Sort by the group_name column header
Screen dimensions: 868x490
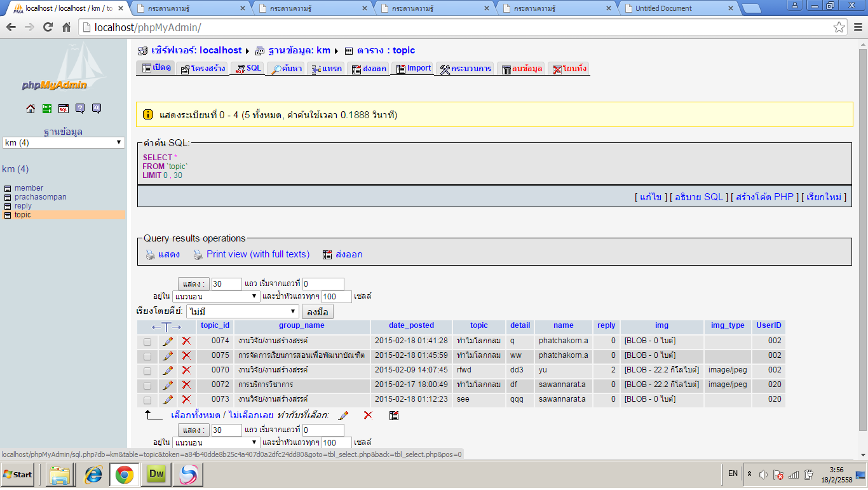[x=301, y=325]
